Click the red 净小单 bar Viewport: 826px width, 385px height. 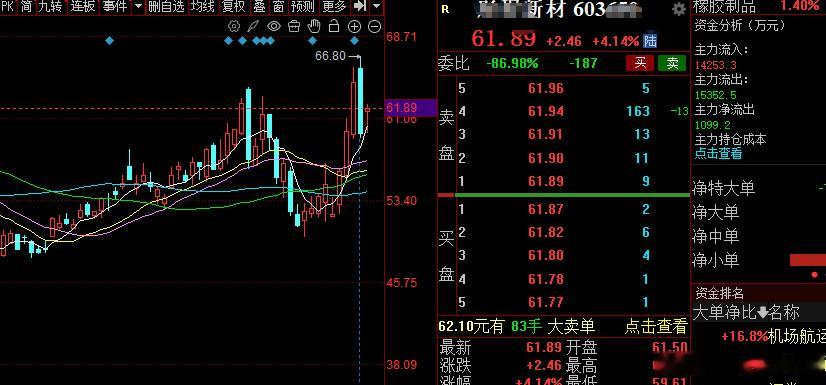[x=808, y=260]
